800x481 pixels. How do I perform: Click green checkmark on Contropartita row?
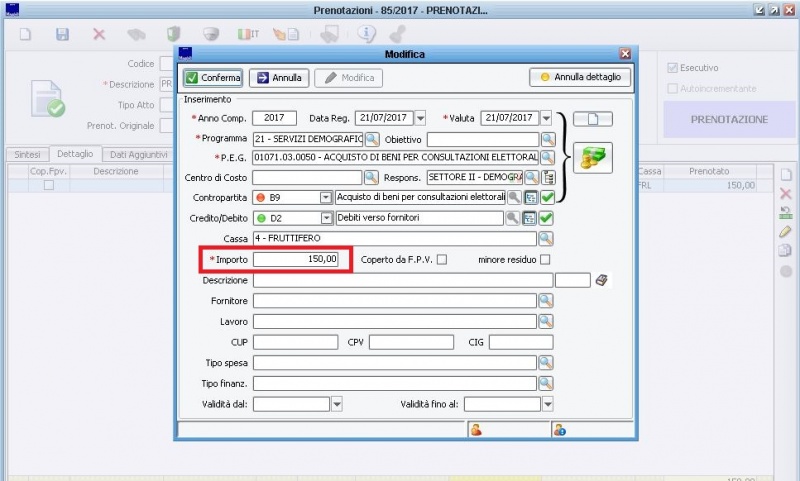point(547,197)
